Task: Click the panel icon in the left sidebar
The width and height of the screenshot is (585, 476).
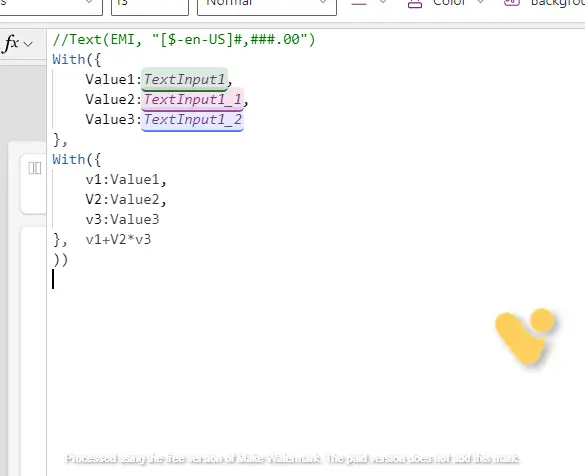Action: 35,168
